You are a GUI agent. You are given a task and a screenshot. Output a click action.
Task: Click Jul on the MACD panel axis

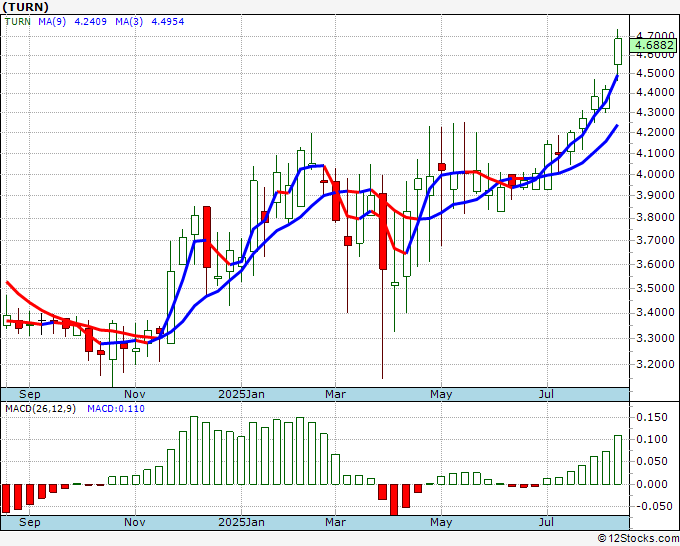[x=546, y=522]
